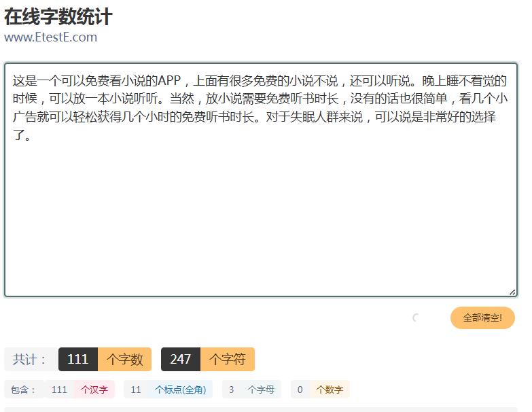Click the 全部清空! clear-all button
This screenshot has width=532, height=412.
click(482, 317)
